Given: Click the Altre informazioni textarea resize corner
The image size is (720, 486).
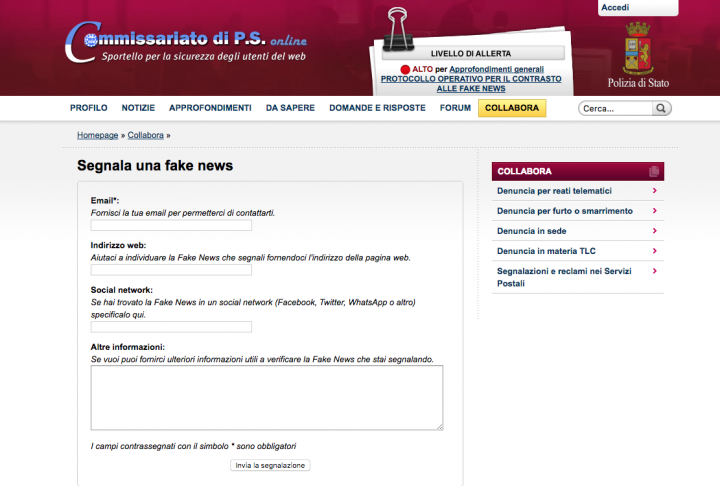Looking at the screenshot, I should click(x=440, y=427).
